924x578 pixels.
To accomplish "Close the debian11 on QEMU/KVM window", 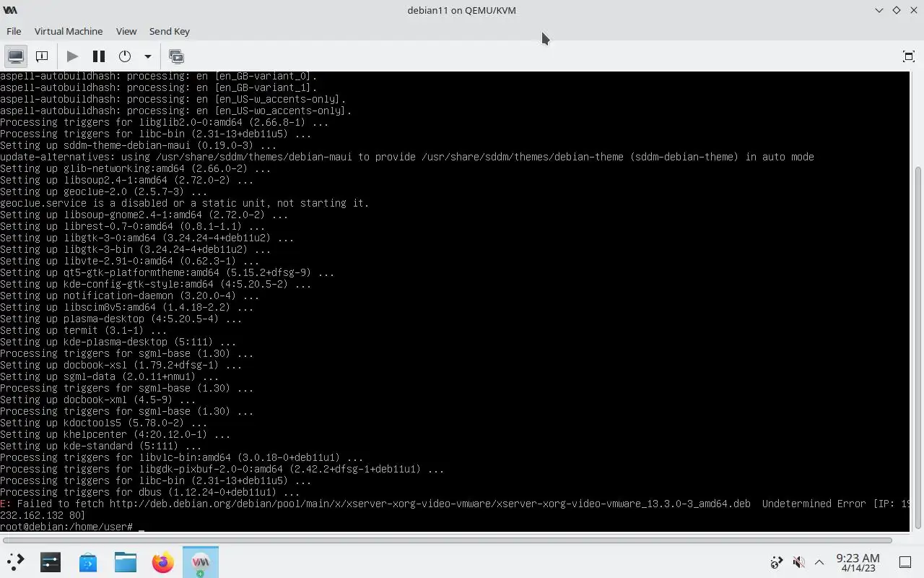I will coord(914,10).
